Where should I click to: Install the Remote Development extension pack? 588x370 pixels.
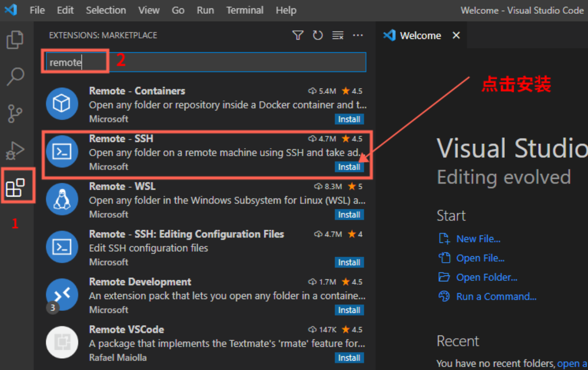(x=349, y=310)
